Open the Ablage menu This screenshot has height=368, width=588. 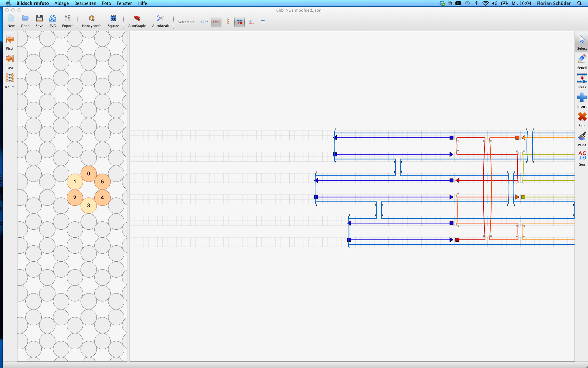click(62, 3)
